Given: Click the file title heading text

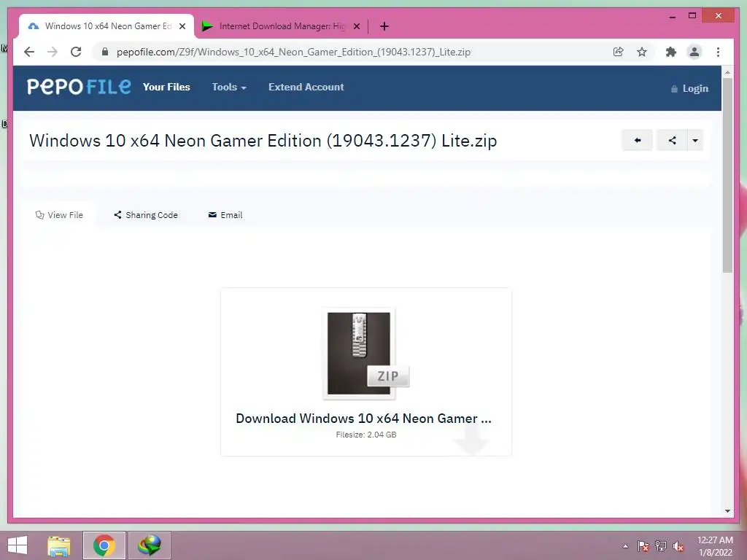Looking at the screenshot, I should coord(263,141).
